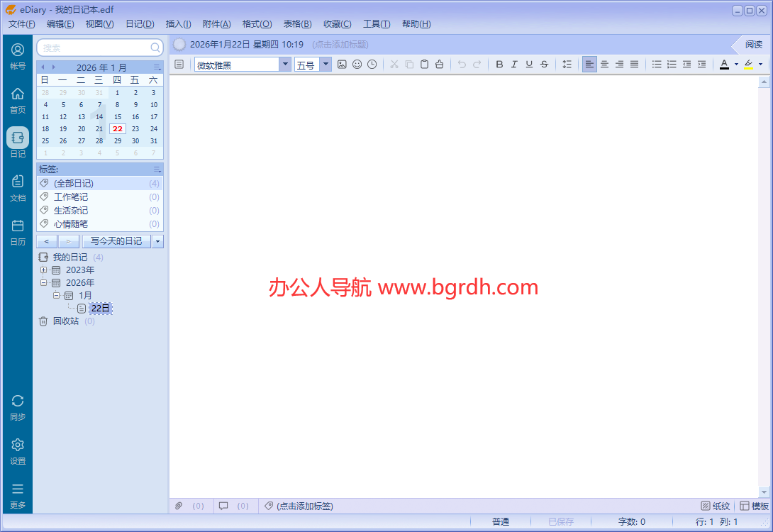Insert bulleted list
This screenshot has width=773, height=532.
(657, 64)
